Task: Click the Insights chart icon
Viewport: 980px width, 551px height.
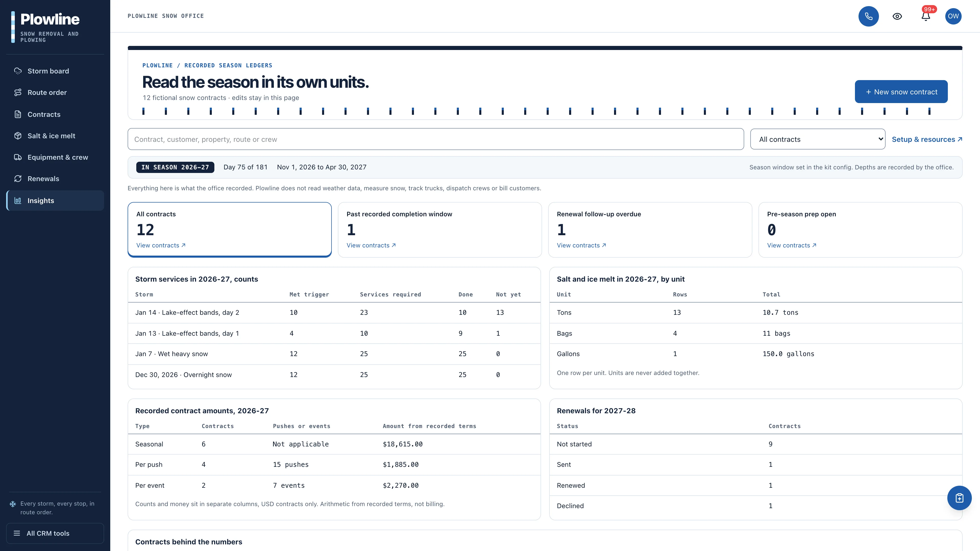Action: 18,201
